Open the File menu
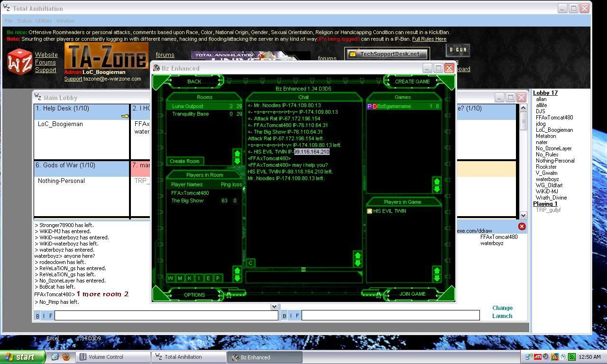 tap(9, 21)
